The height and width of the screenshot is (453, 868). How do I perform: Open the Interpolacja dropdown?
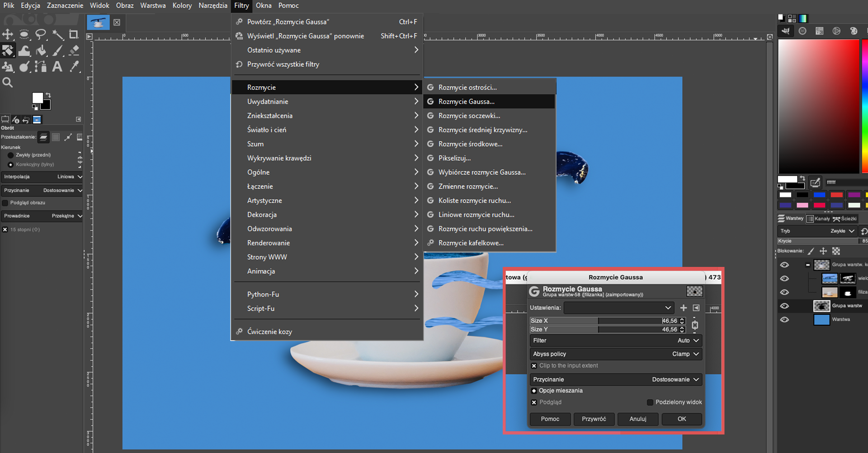[x=42, y=177]
